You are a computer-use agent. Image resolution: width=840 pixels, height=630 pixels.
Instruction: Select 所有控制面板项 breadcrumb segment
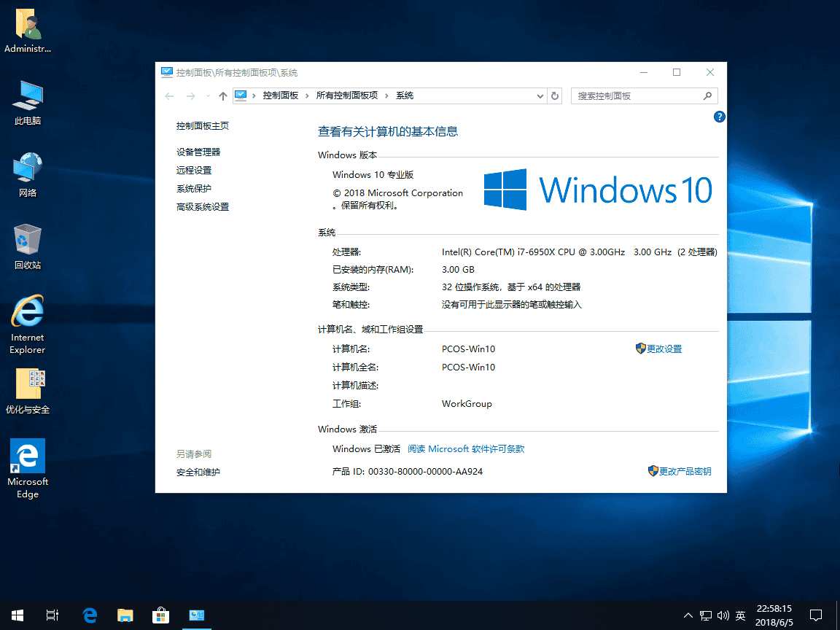346,96
